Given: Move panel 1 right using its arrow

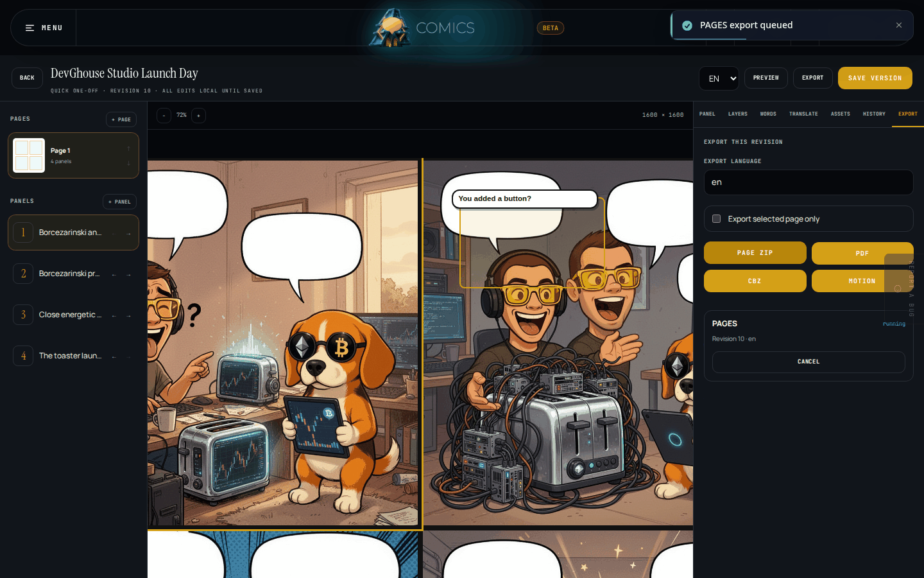Looking at the screenshot, I should point(128,234).
